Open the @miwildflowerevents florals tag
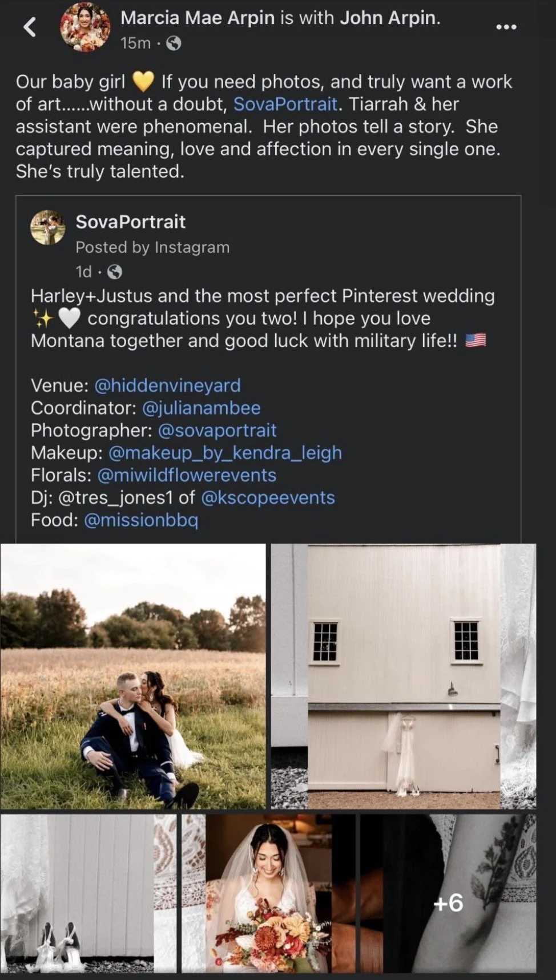 click(187, 475)
